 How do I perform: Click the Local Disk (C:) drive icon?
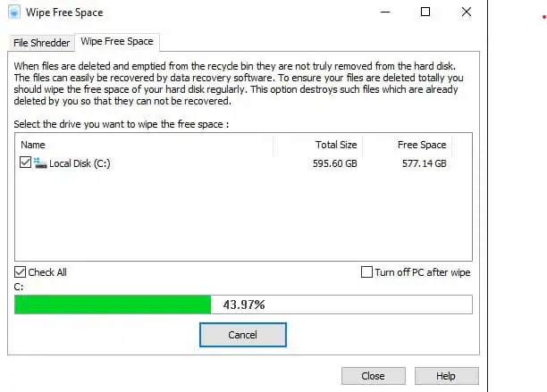40,163
